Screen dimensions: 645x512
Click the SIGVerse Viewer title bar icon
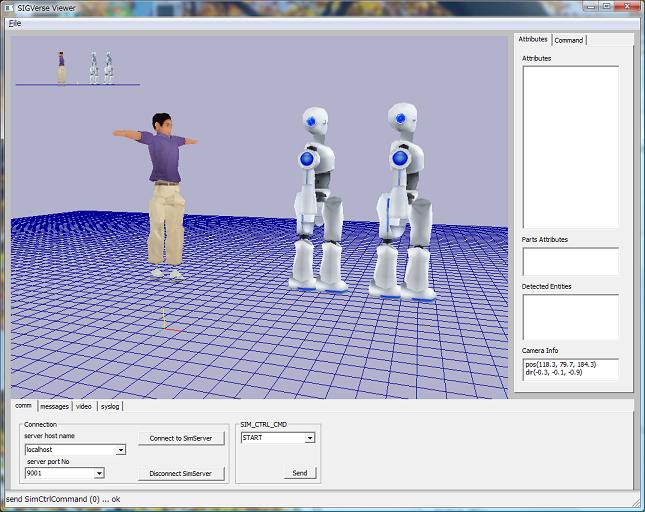tap(8, 7)
